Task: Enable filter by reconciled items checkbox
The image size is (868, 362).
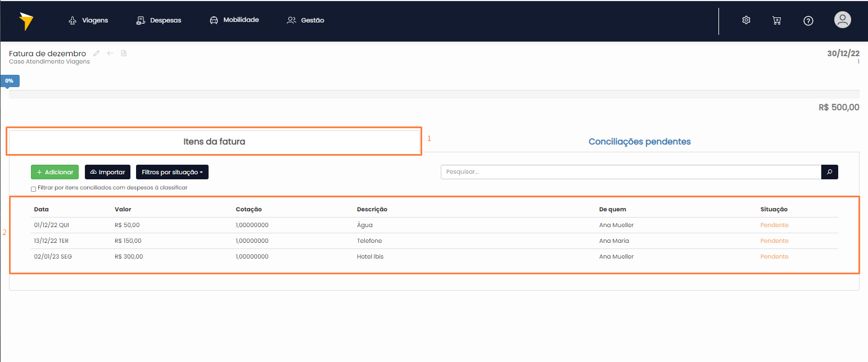Action: (x=34, y=189)
